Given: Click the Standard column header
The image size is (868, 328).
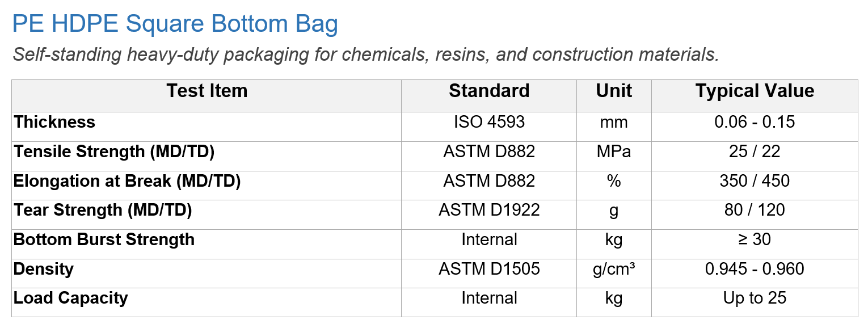Looking at the screenshot, I should (x=489, y=91).
